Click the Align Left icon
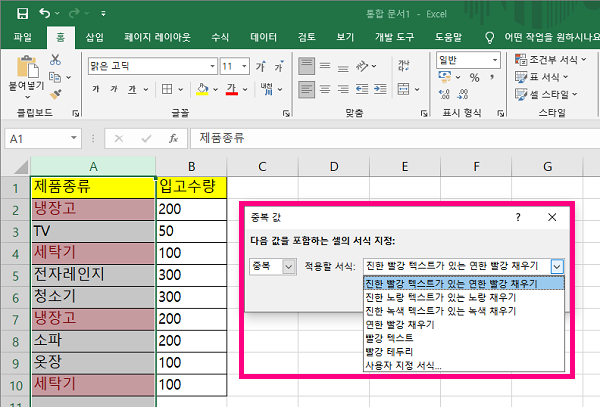600x407 pixels. click(x=307, y=90)
